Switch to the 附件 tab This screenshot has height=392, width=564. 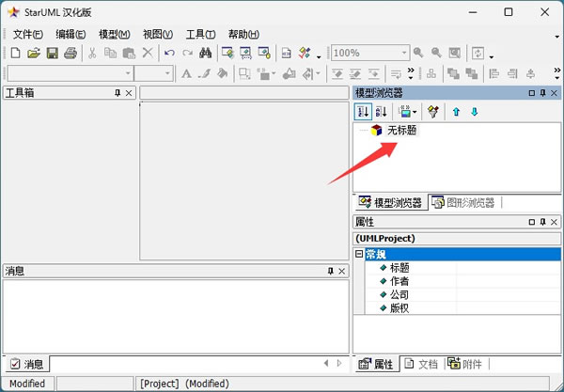pos(464,364)
